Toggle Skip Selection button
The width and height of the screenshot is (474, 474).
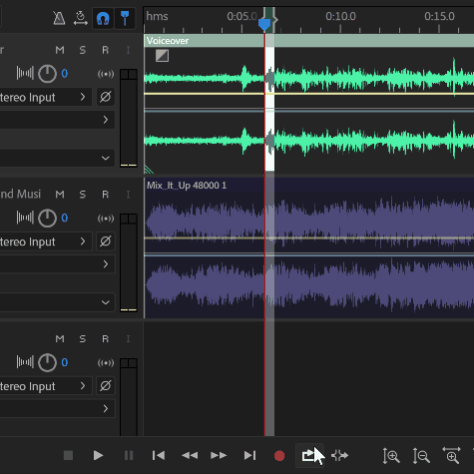pyautogui.click(x=340, y=455)
